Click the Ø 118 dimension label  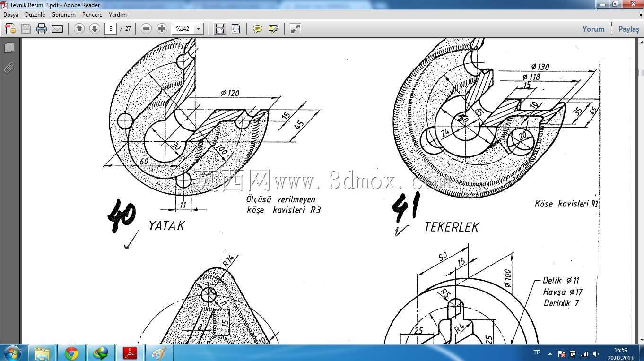click(531, 77)
